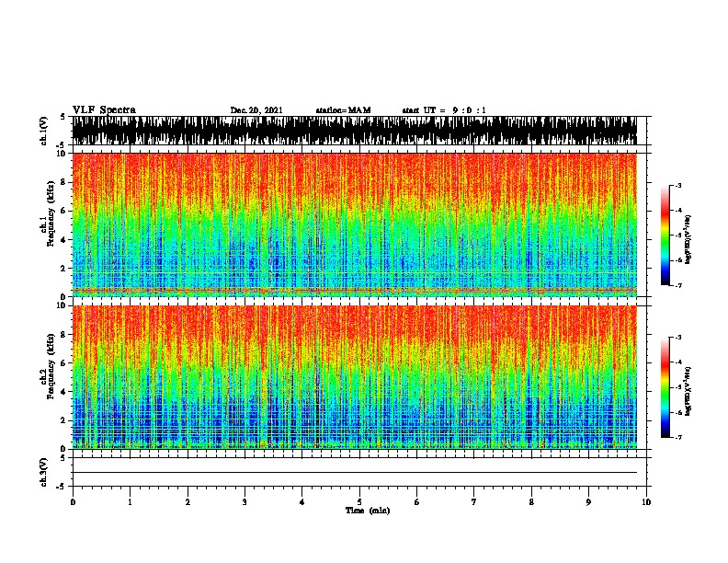Click the time axis tick label "5"
This screenshot has height=563, width=728.
click(x=359, y=502)
